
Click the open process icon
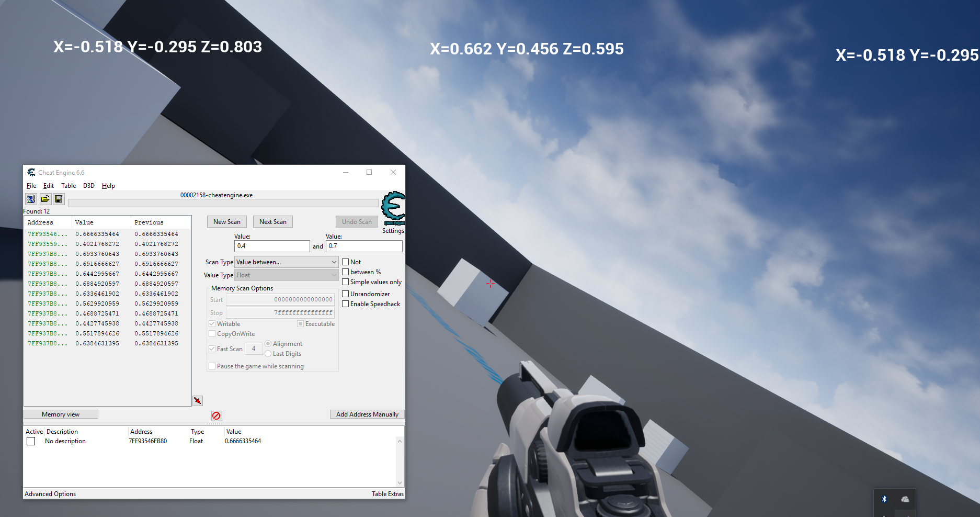click(31, 199)
